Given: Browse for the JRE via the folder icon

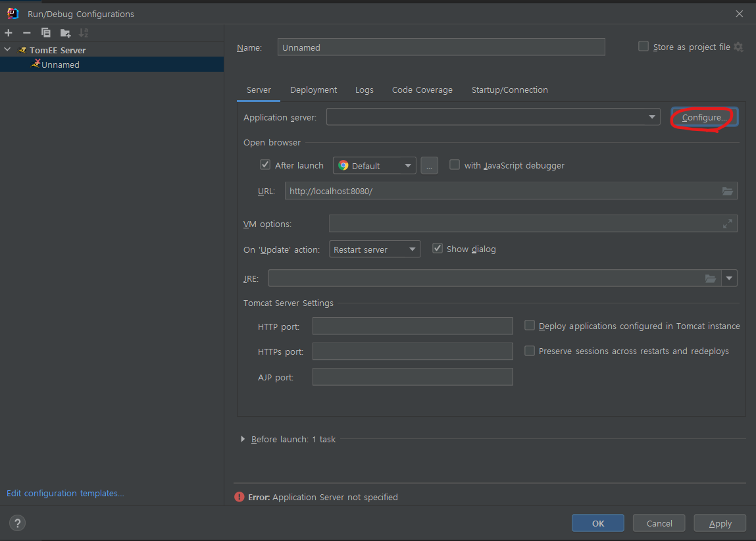Looking at the screenshot, I should click(x=711, y=278).
